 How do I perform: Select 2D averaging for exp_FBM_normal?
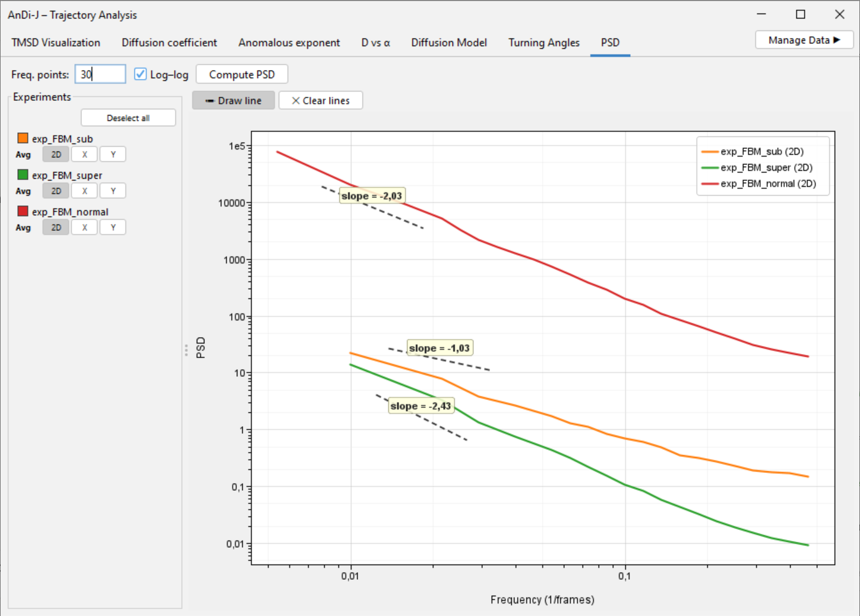[56, 228]
